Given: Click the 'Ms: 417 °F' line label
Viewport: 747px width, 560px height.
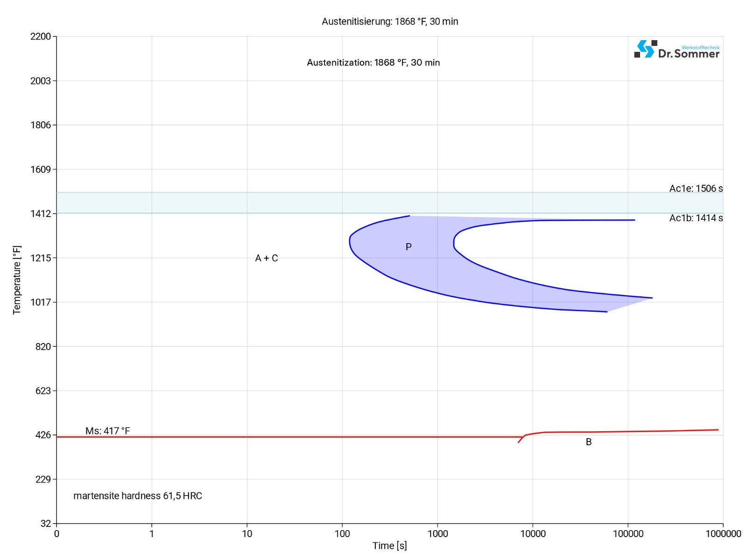Looking at the screenshot, I should tap(107, 431).
